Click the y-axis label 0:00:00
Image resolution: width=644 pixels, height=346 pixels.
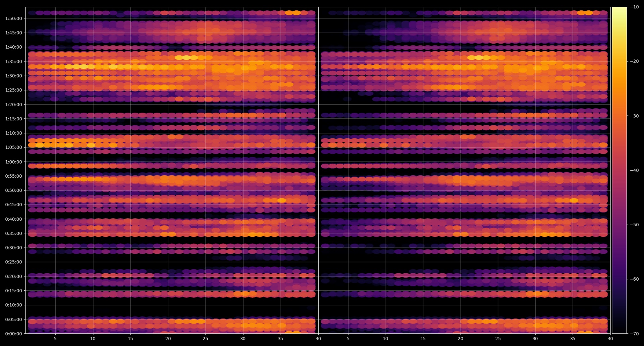pyautogui.click(x=13, y=334)
